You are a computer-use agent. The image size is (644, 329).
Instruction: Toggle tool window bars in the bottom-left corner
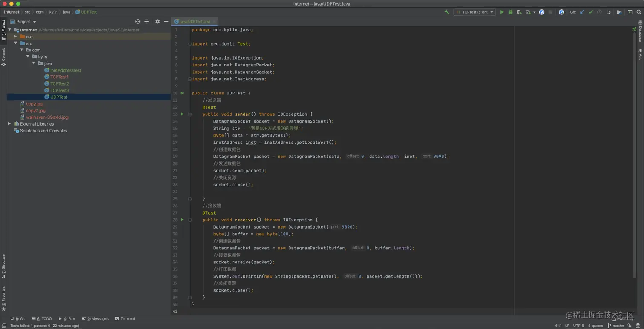pos(3,326)
